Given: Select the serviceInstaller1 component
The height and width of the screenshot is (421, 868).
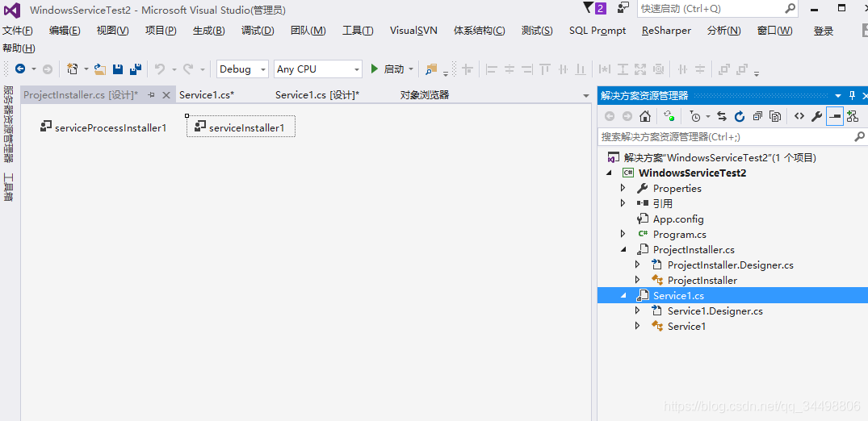Looking at the screenshot, I should tap(241, 127).
